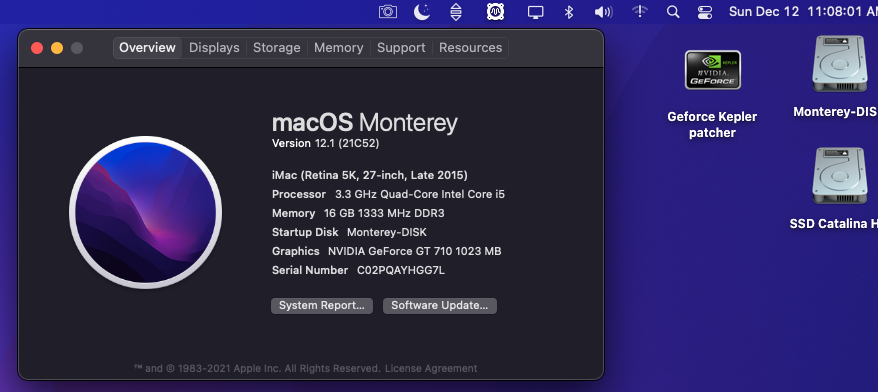This screenshot has height=392, width=878.
Task: Open the screenshot camera menu bar icon
Action: tap(387, 11)
